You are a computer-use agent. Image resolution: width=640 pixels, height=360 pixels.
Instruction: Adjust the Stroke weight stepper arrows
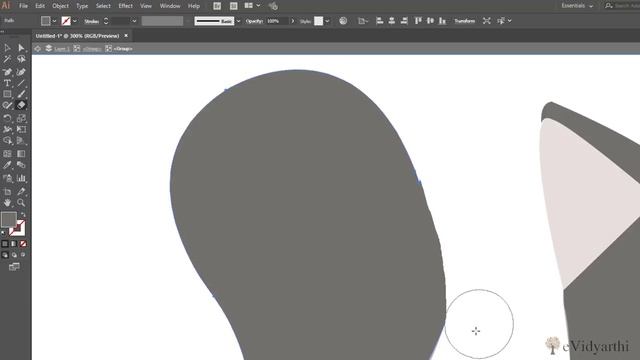[x=106, y=21]
